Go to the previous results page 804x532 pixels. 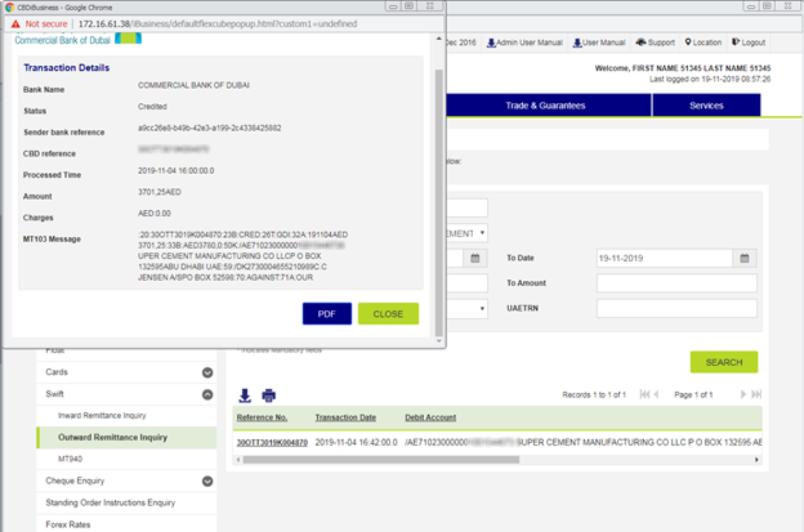[x=656, y=394]
